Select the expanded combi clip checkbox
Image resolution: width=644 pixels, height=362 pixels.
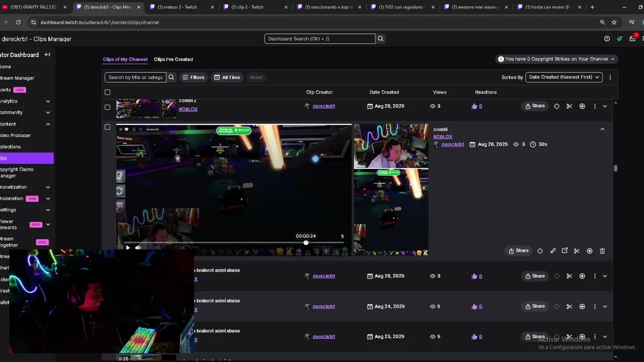[107, 127]
